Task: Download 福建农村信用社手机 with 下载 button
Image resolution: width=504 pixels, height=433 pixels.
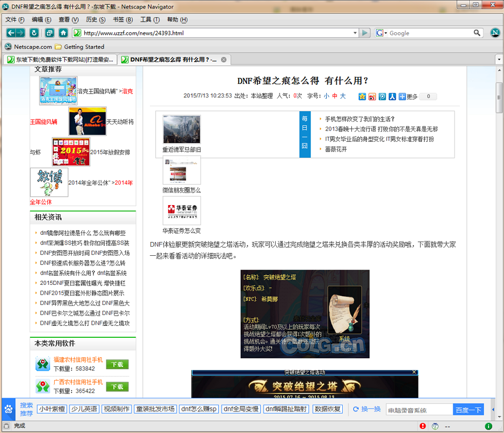Action: 117,364
